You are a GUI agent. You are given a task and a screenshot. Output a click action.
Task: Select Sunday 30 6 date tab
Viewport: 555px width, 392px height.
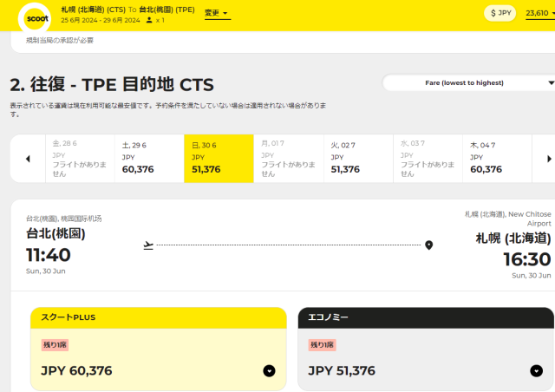[219, 158]
